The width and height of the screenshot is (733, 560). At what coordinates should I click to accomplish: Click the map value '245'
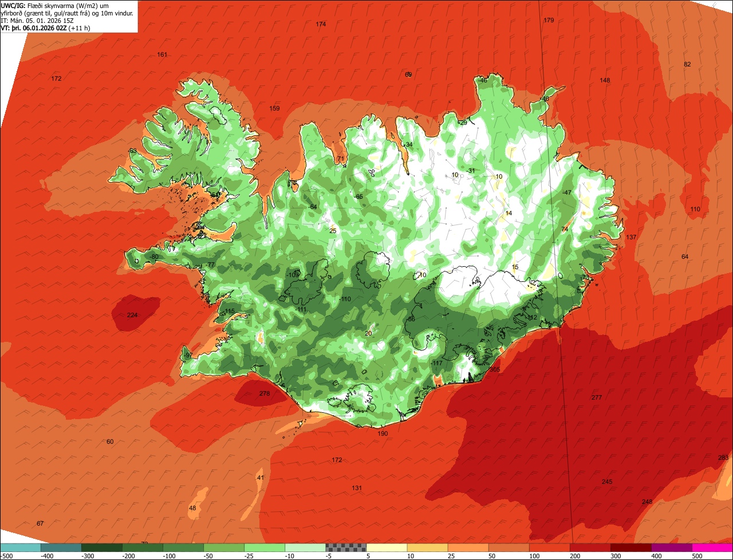coord(607,482)
